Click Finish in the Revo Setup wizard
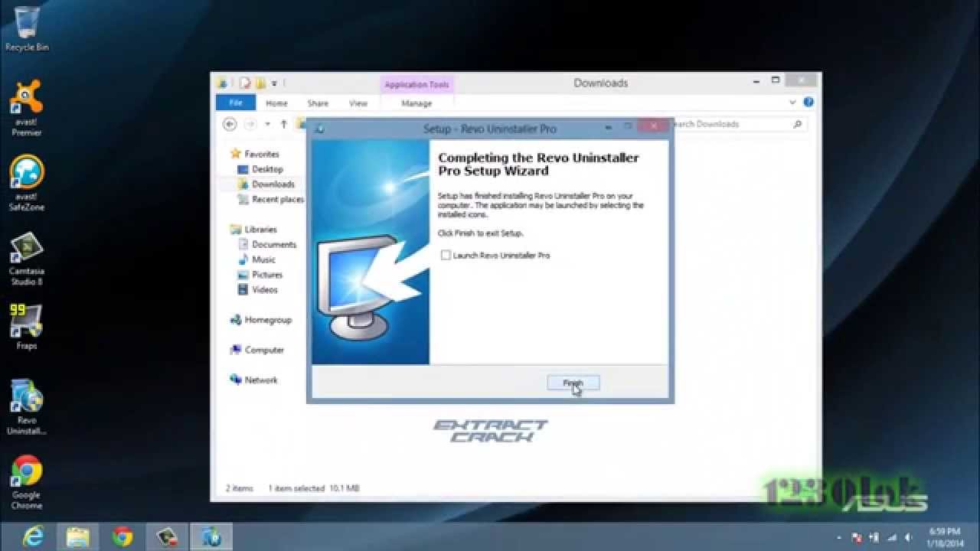The image size is (980, 551). [x=573, y=383]
